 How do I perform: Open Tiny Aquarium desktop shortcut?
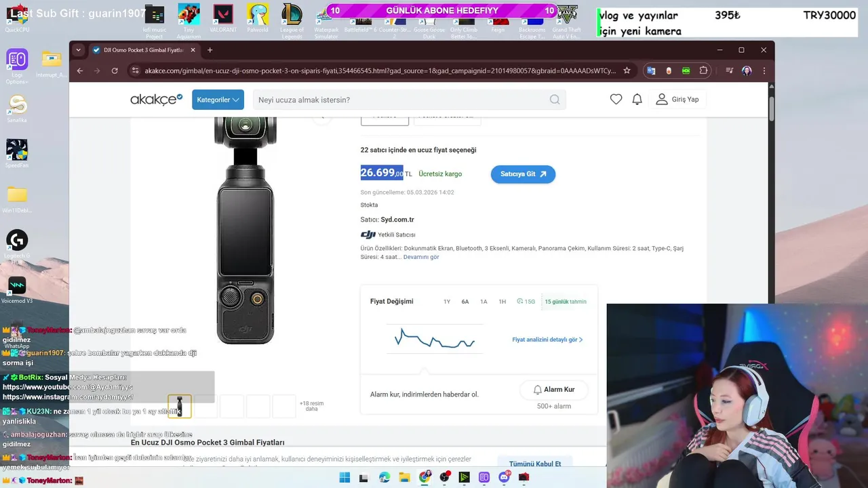(x=189, y=20)
